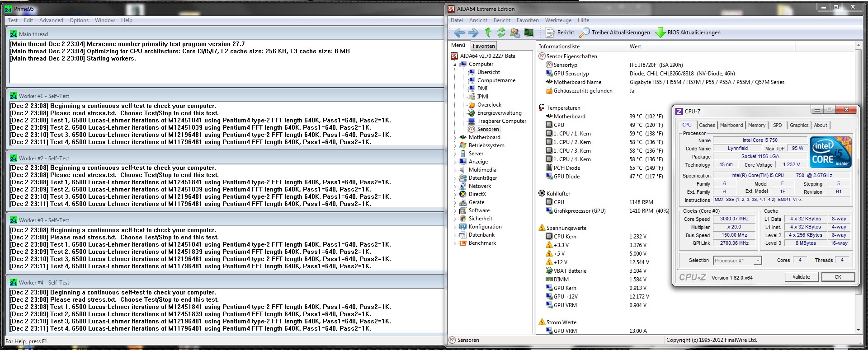Expand the Benchmark tree node

coord(455,243)
